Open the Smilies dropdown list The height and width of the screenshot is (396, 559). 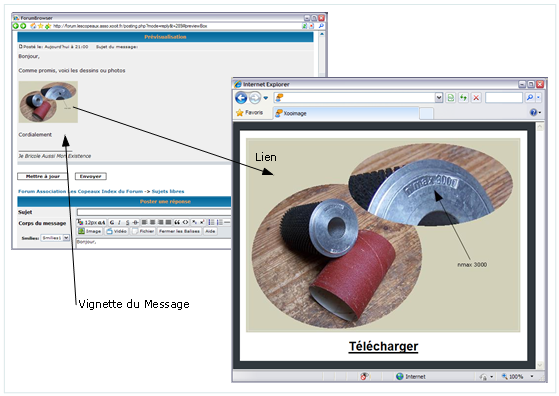(66, 238)
